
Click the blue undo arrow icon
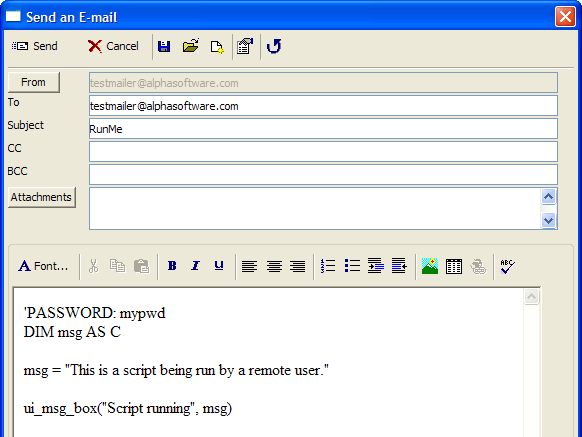pyautogui.click(x=274, y=46)
